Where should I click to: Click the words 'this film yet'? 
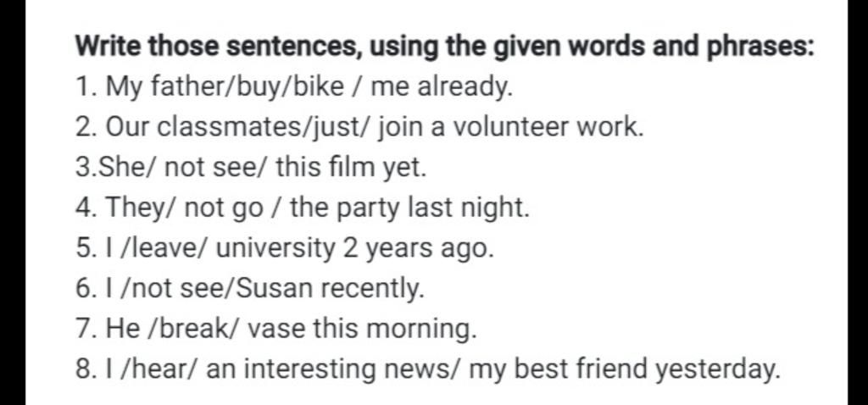(351, 169)
